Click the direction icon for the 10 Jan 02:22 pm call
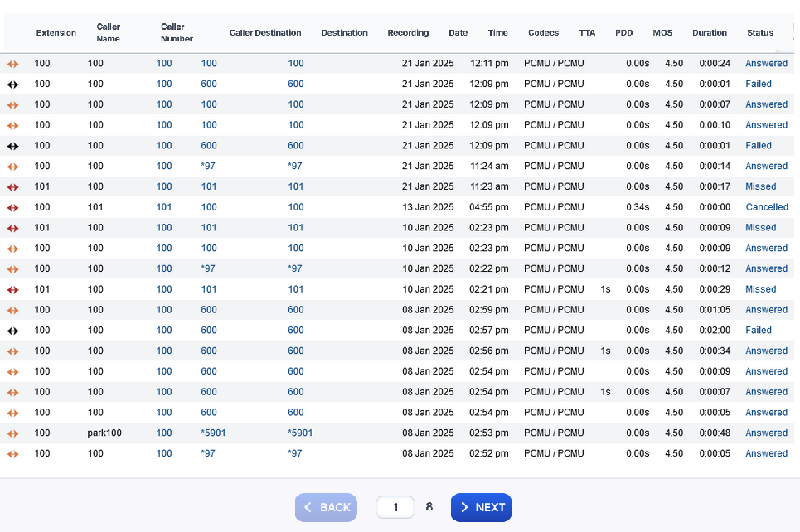The width and height of the screenshot is (800, 532). [12, 269]
